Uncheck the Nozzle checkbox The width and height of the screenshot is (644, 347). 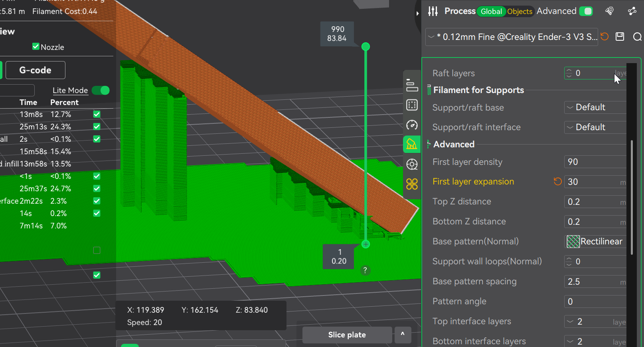coord(36,47)
